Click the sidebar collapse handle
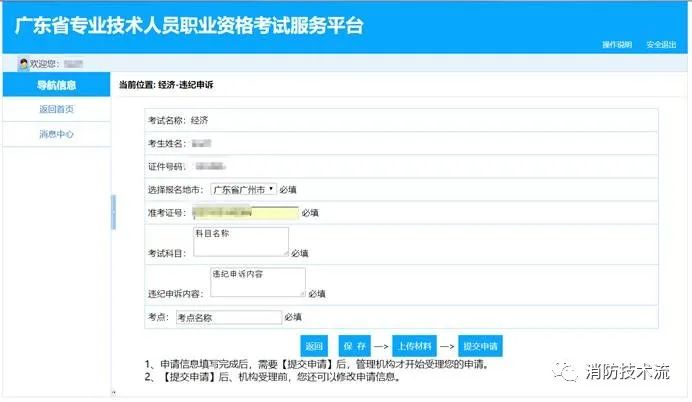 click(x=113, y=210)
